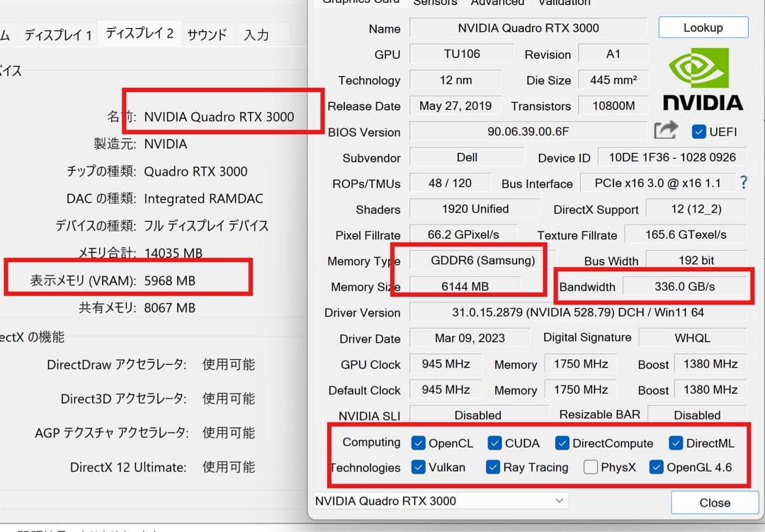Open the サウンド tab
The height and width of the screenshot is (532, 765).
(x=208, y=33)
